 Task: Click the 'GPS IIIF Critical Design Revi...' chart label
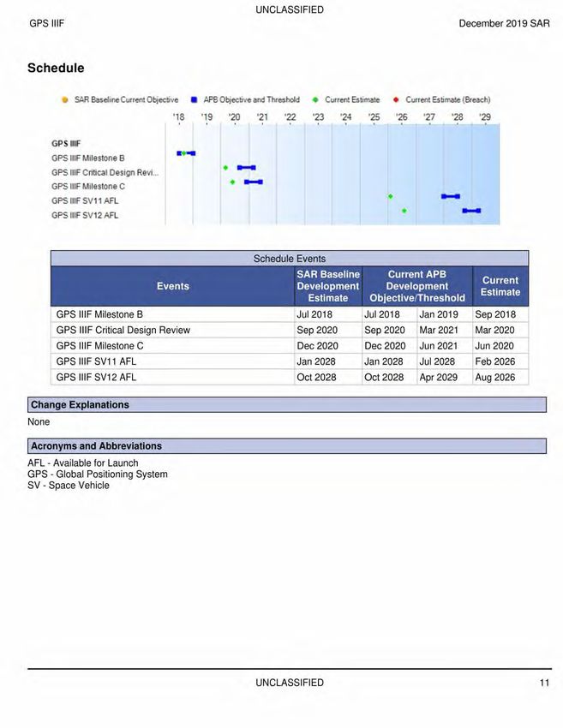click(105, 172)
